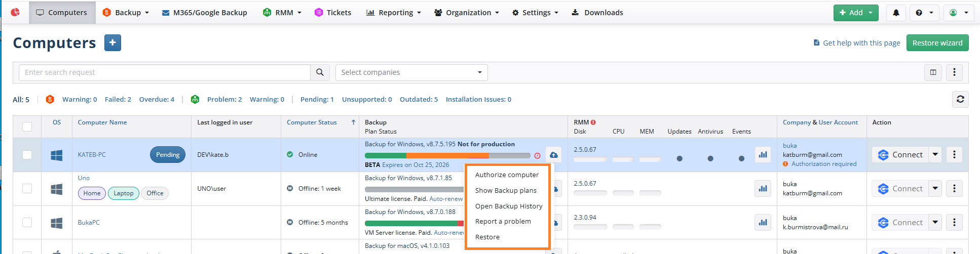This screenshot has height=254, width=980.
Task: Expand the Settings menu
Action: (x=535, y=13)
